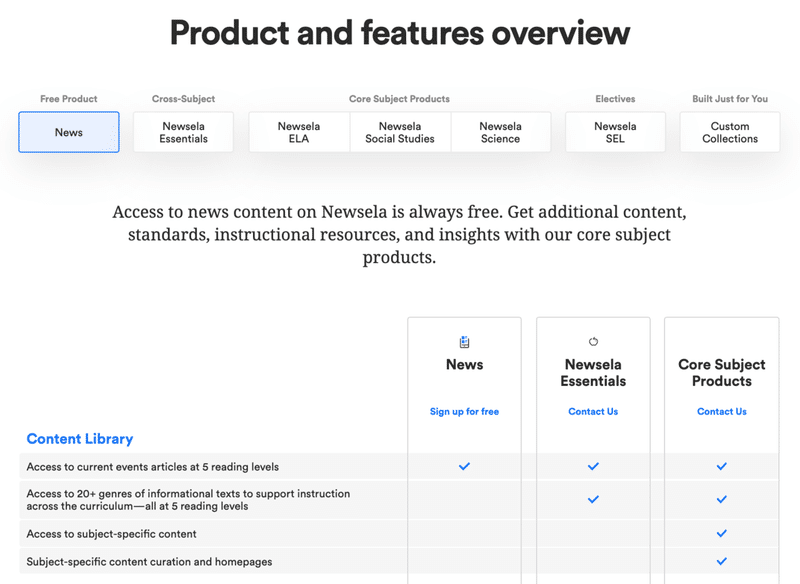The image size is (800, 584).
Task: Click Essentials checkmark for current events articles row
Action: 593,466
